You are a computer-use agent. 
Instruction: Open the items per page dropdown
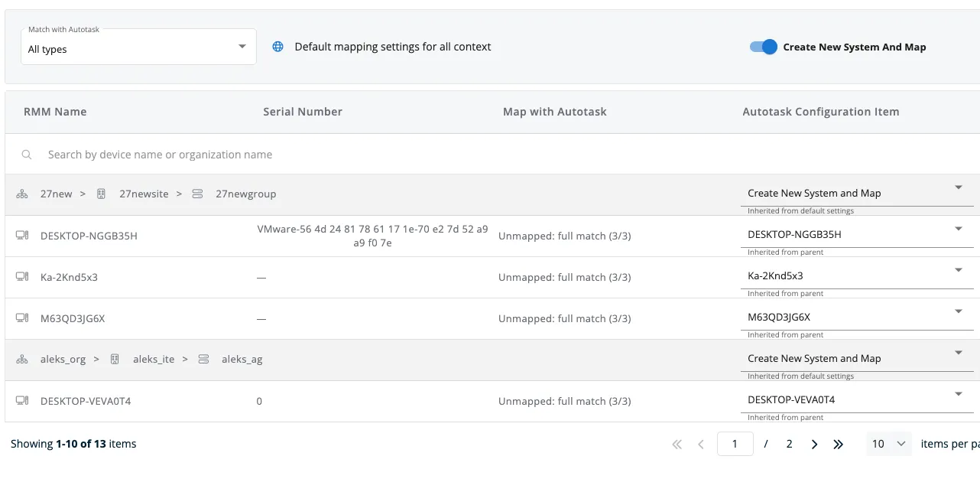[888, 444]
